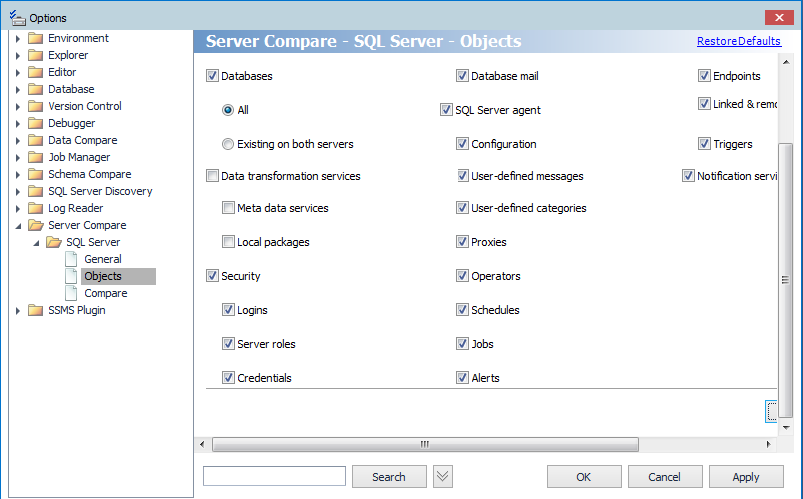Screen dimensions: 803x499
Task: Click the horizontal scrollbar thumb
Action: click(425, 444)
